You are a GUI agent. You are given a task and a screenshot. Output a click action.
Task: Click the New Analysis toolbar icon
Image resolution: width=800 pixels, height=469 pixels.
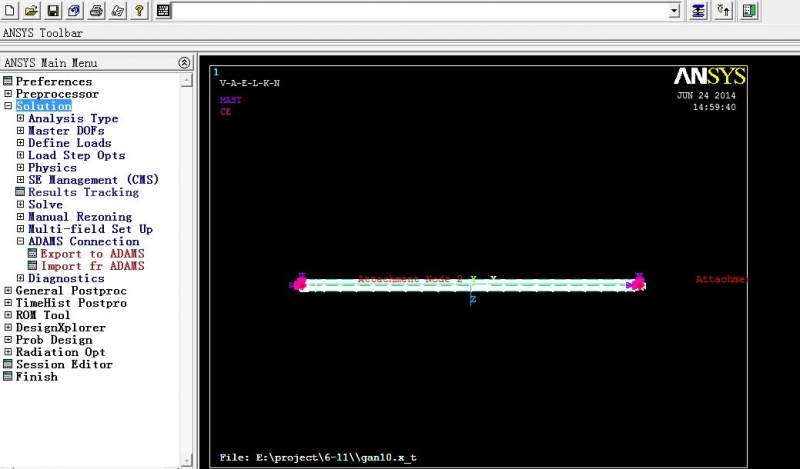(10, 10)
